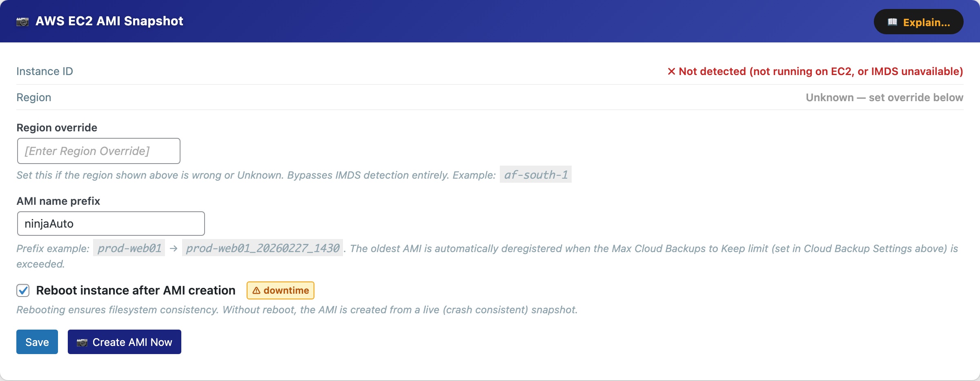Click Unknown — set override below text
The image size is (980, 381).
(884, 97)
